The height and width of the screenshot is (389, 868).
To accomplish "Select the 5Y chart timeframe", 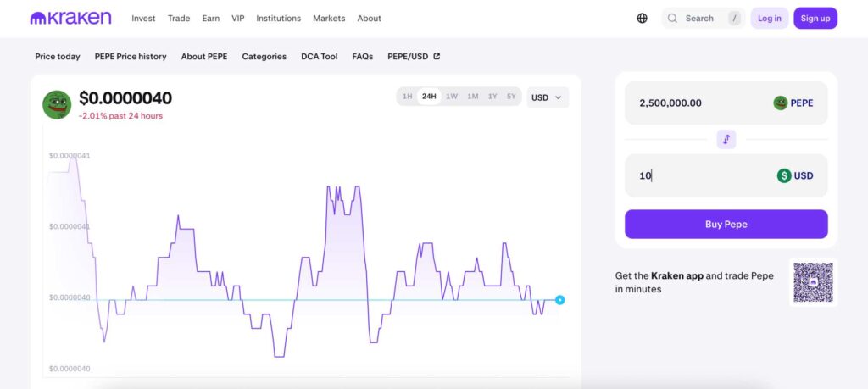I will (x=511, y=97).
